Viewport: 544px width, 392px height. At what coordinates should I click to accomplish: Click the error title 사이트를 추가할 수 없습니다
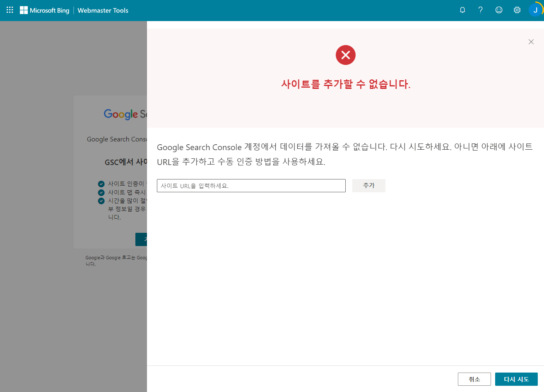pos(346,84)
